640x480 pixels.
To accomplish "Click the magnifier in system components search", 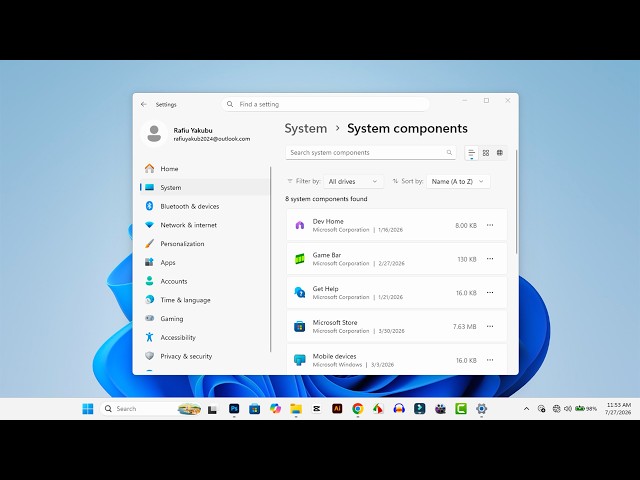I will click(x=449, y=153).
